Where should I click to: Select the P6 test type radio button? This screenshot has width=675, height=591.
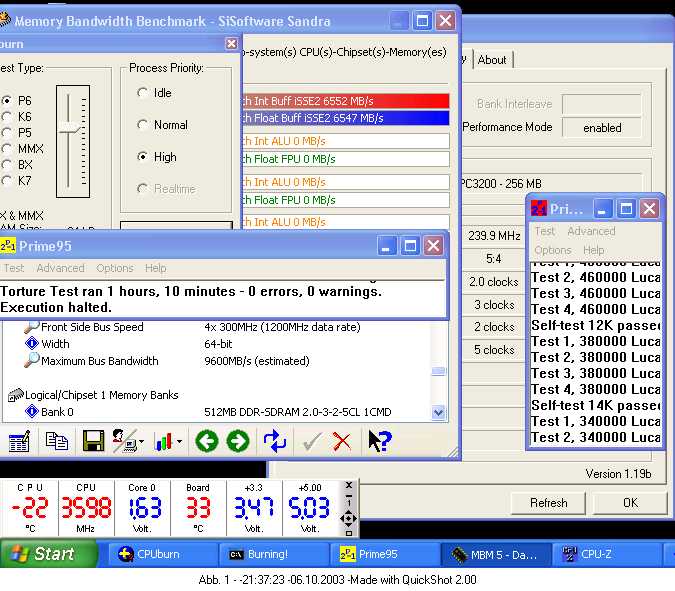click(7, 101)
